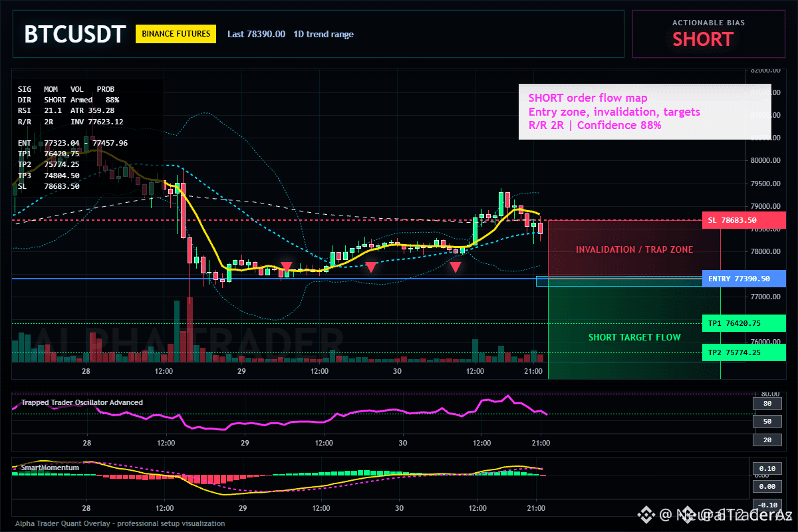Click the middle red triangle sell marker
Viewport: 798px width, 532px height.
tap(370, 267)
